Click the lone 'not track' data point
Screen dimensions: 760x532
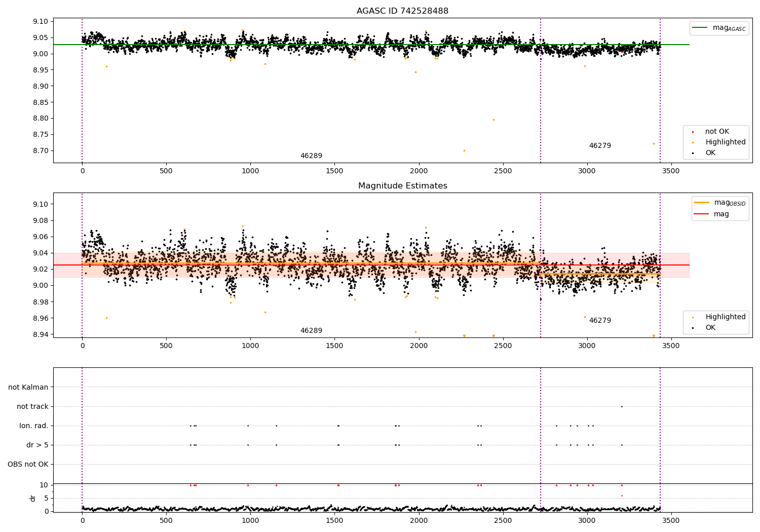622,406
